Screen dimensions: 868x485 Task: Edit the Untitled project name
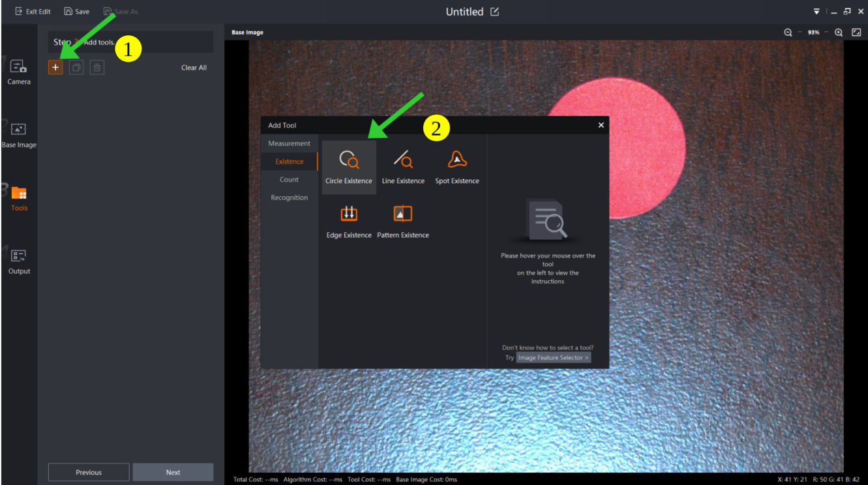click(495, 12)
